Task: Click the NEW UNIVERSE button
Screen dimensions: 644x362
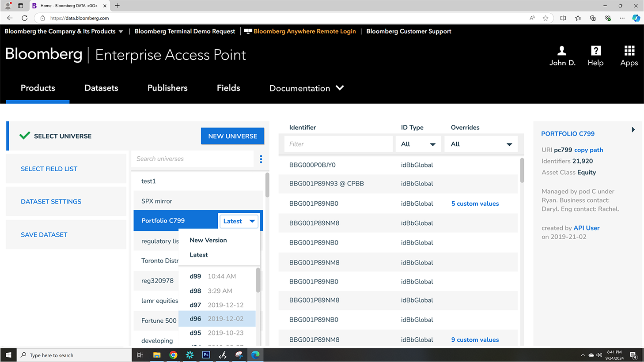Action: coord(232,136)
